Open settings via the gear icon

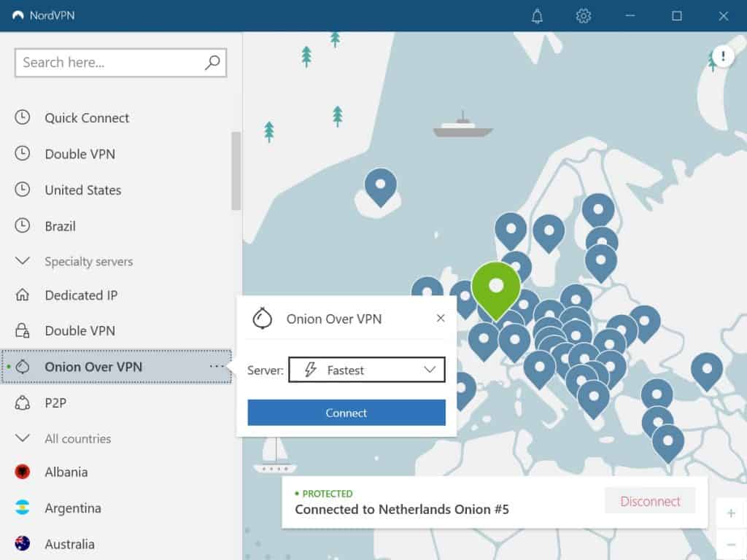click(x=583, y=15)
